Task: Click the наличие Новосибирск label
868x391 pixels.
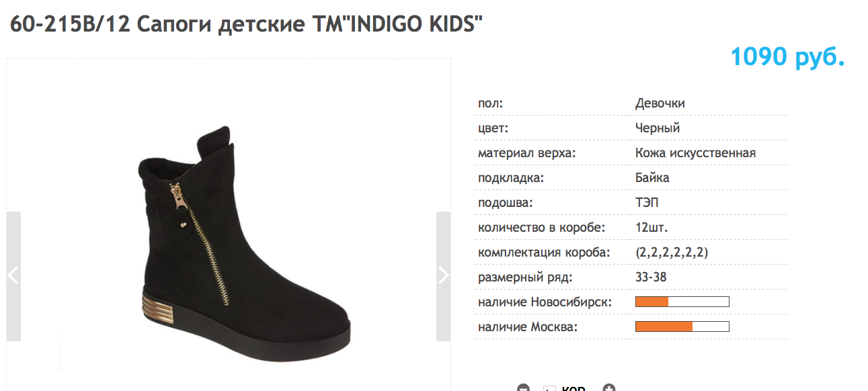Action: (545, 302)
